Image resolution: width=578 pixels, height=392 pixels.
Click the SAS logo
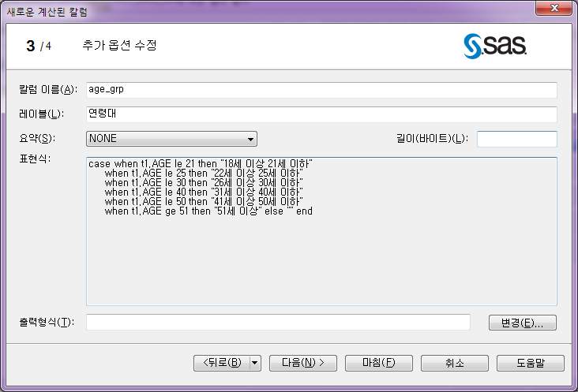(x=495, y=46)
